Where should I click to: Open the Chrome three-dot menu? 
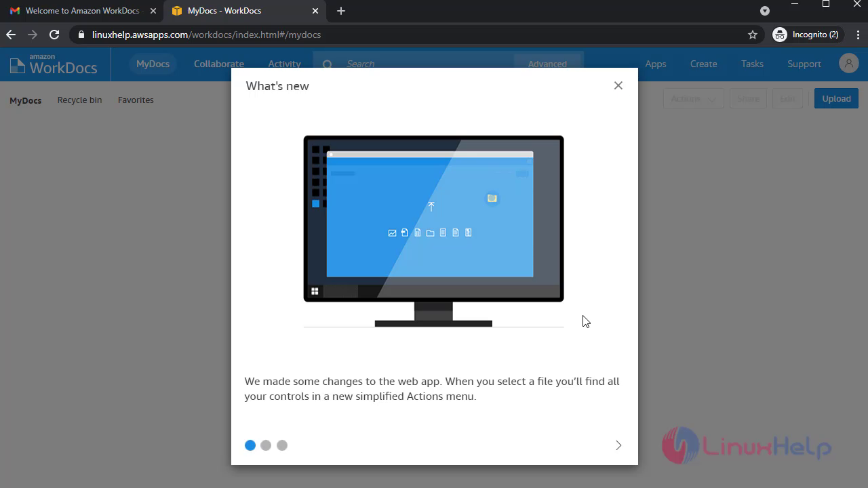(857, 35)
